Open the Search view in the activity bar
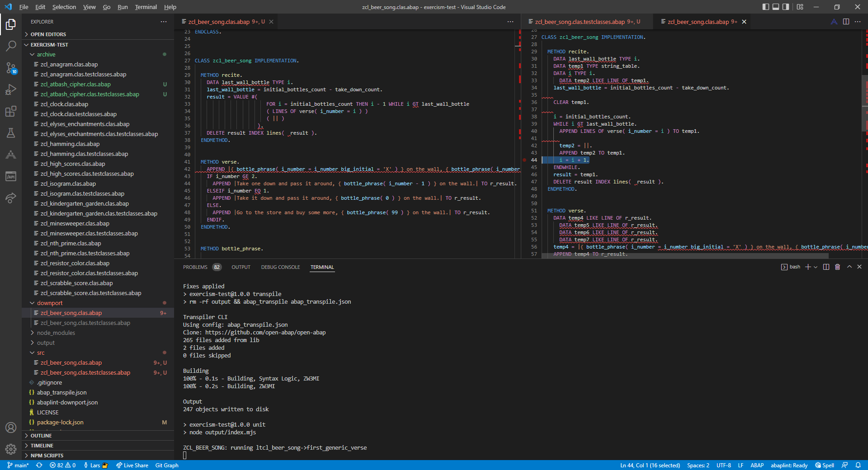Viewport: 868px width, 470px height. click(11, 46)
